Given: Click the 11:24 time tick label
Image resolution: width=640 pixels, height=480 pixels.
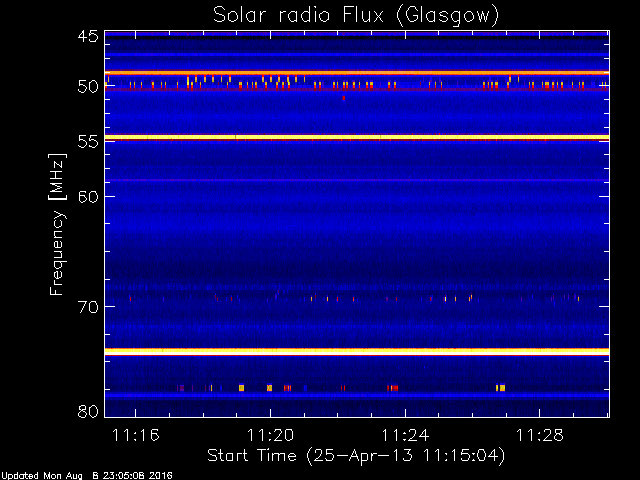Looking at the screenshot, I should [x=405, y=435].
